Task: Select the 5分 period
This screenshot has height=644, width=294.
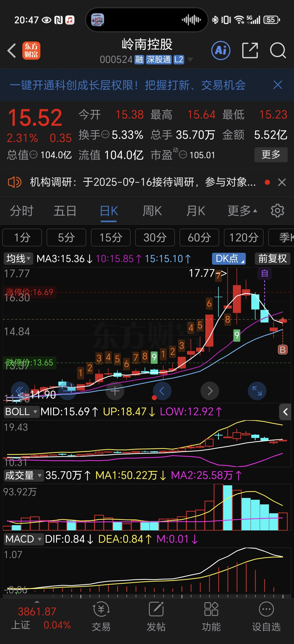Action: pos(66,237)
